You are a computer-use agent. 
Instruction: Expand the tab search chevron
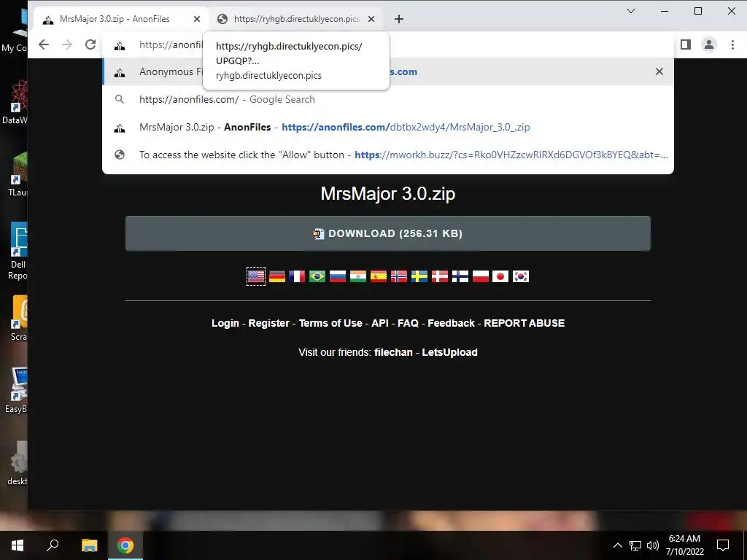pos(631,11)
